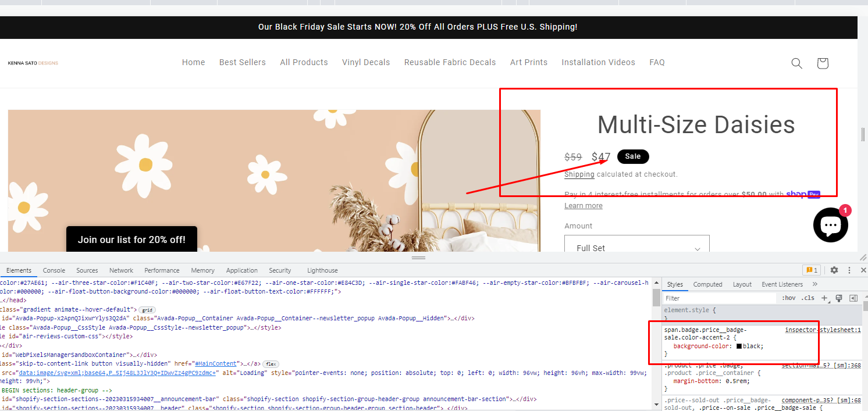The width and height of the screenshot is (868, 411).
Task: Expand the Amount 'Full Set' dropdown
Action: click(x=637, y=248)
